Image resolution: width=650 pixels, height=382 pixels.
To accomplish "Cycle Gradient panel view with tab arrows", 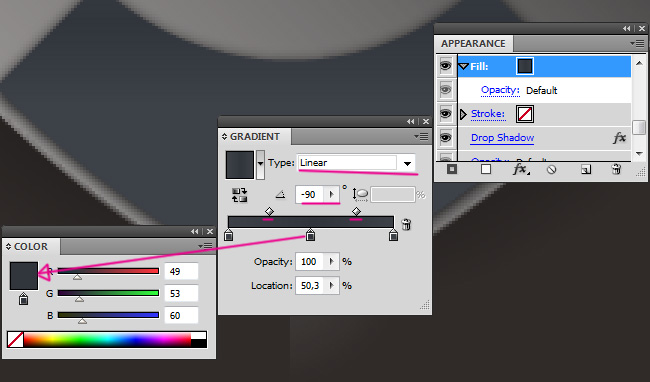I will coord(224,136).
